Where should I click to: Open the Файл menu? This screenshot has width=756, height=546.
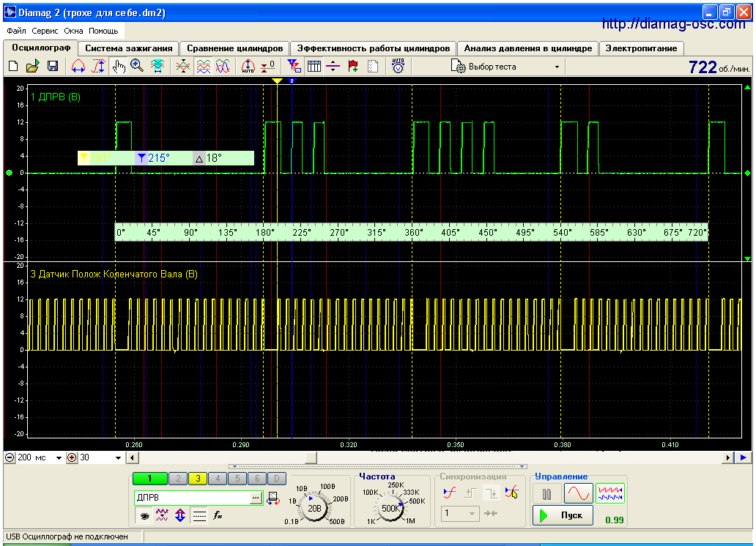click(x=16, y=31)
